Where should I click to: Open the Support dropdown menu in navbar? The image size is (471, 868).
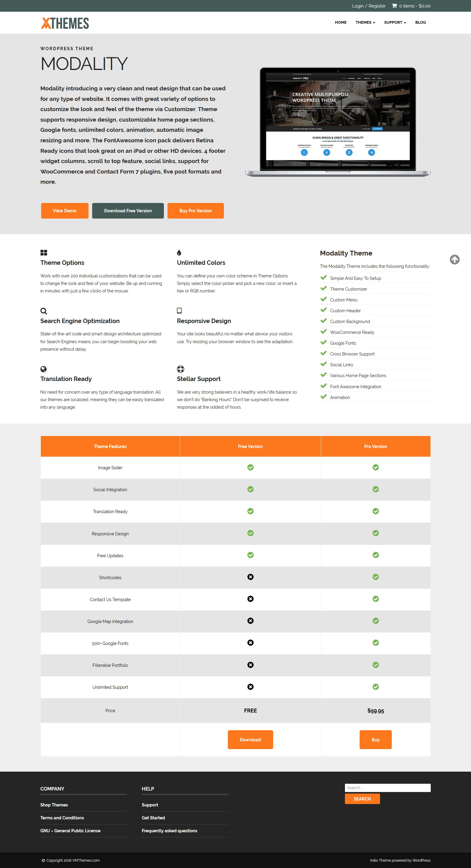coord(395,22)
